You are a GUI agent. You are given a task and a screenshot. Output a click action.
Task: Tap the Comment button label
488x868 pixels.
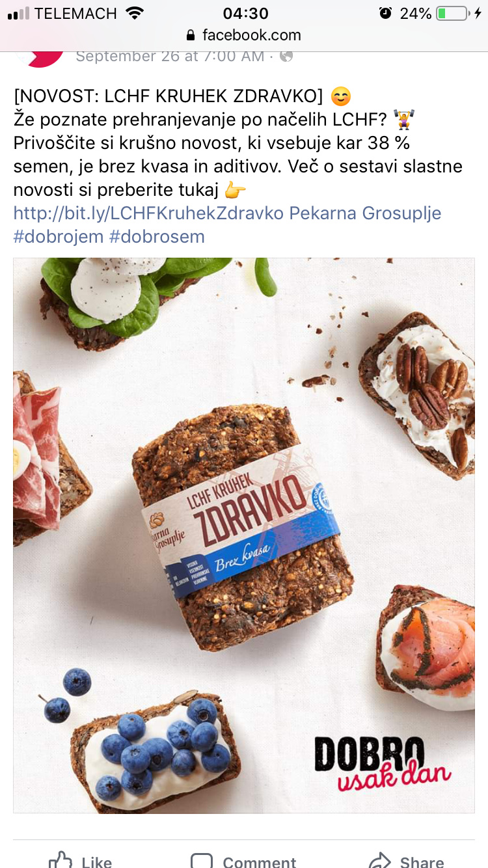pyautogui.click(x=260, y=861)
